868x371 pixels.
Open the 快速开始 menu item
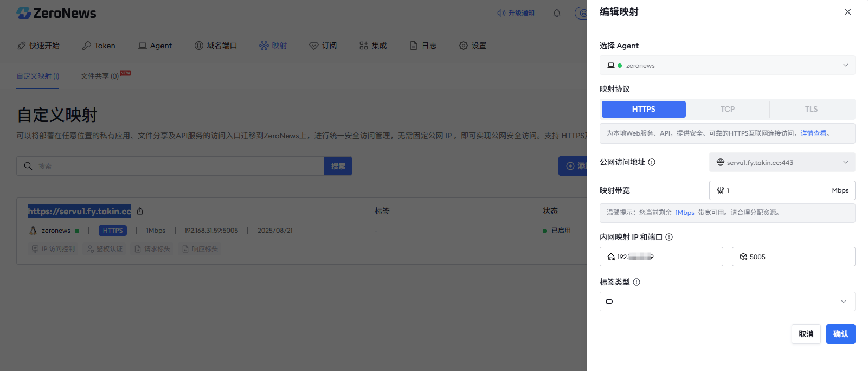[38, 46]
